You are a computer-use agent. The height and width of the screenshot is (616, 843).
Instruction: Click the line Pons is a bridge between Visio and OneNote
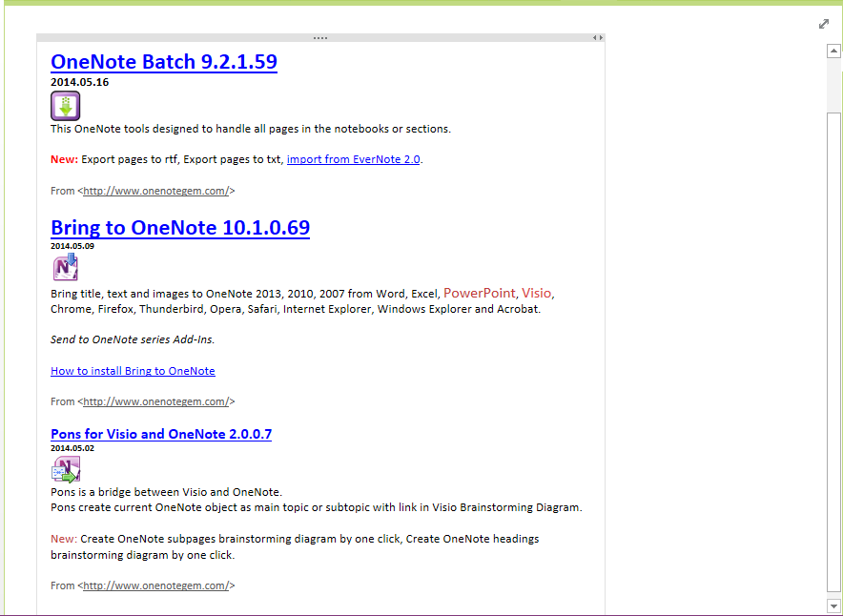(166, 492)
